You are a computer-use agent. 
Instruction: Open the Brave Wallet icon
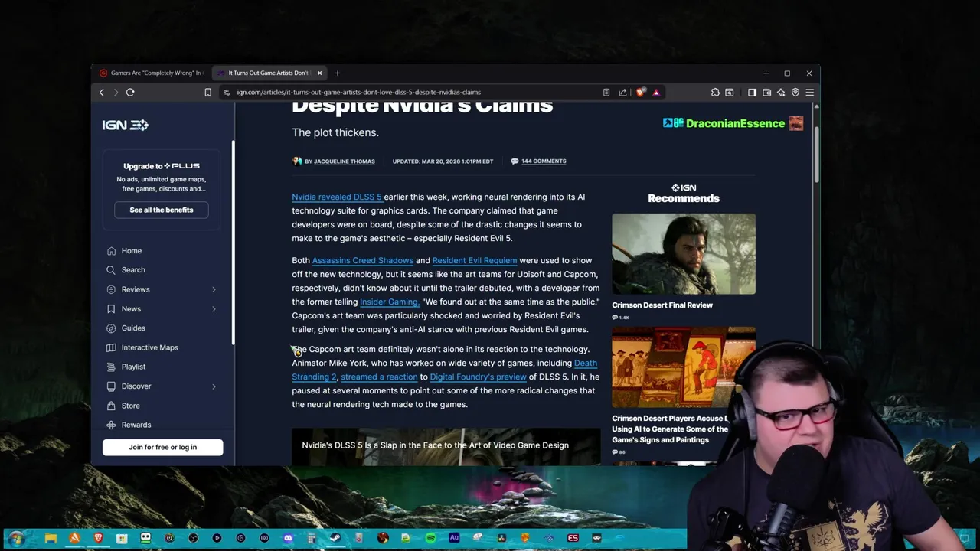(x=766, y=93)
